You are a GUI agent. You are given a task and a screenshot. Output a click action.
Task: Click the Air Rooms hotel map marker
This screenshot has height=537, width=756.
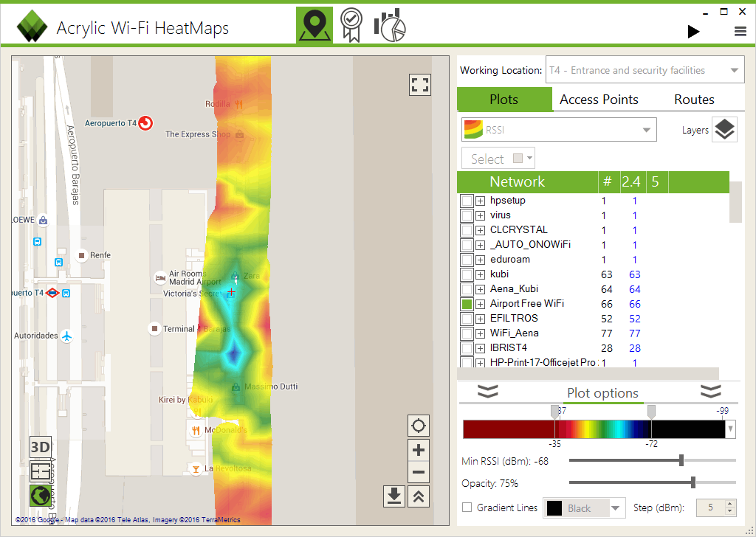(160, 278)
